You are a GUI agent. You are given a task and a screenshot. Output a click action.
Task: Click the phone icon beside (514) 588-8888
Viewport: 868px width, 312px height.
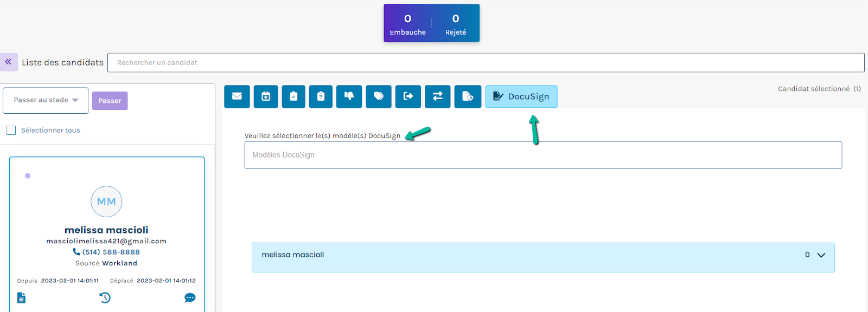76,252
